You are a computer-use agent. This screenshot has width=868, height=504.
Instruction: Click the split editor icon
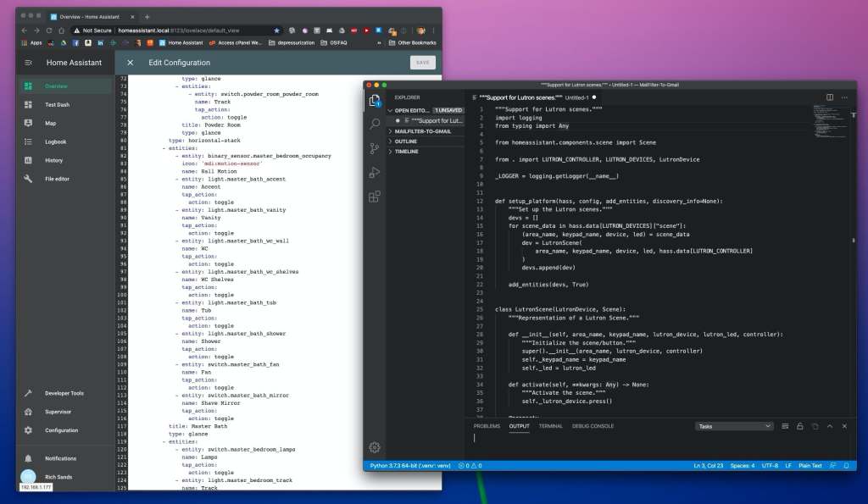click(x=828, y=97)
